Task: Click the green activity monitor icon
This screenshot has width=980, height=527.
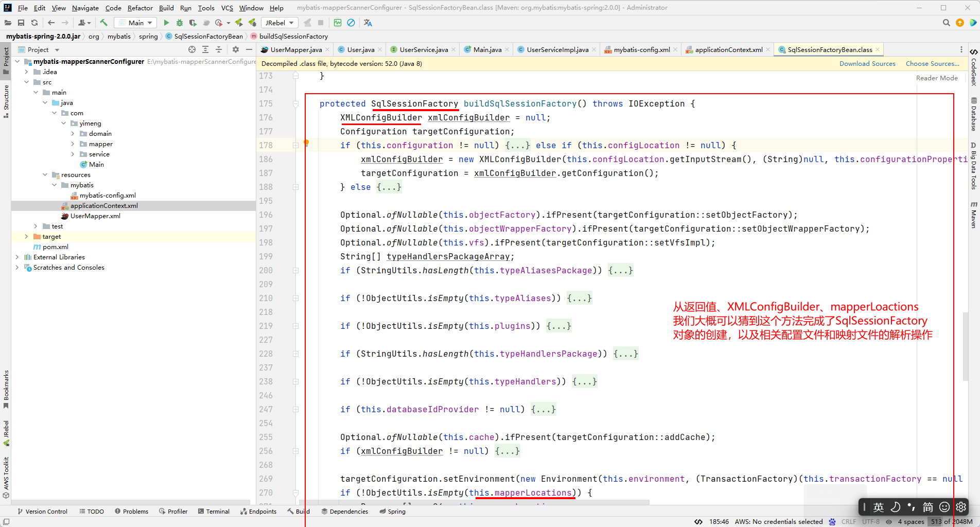Action: [338, 23]
